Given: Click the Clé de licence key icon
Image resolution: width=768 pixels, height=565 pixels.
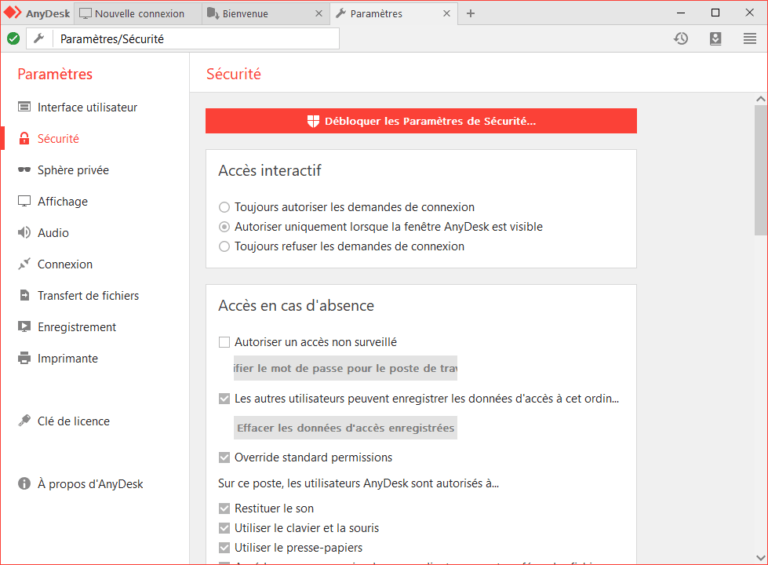Looking at the screenshot, I should click(24, 421).
